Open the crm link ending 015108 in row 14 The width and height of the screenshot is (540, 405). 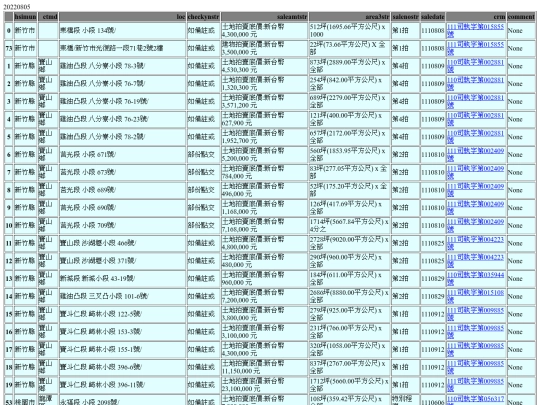click(475, 297)
